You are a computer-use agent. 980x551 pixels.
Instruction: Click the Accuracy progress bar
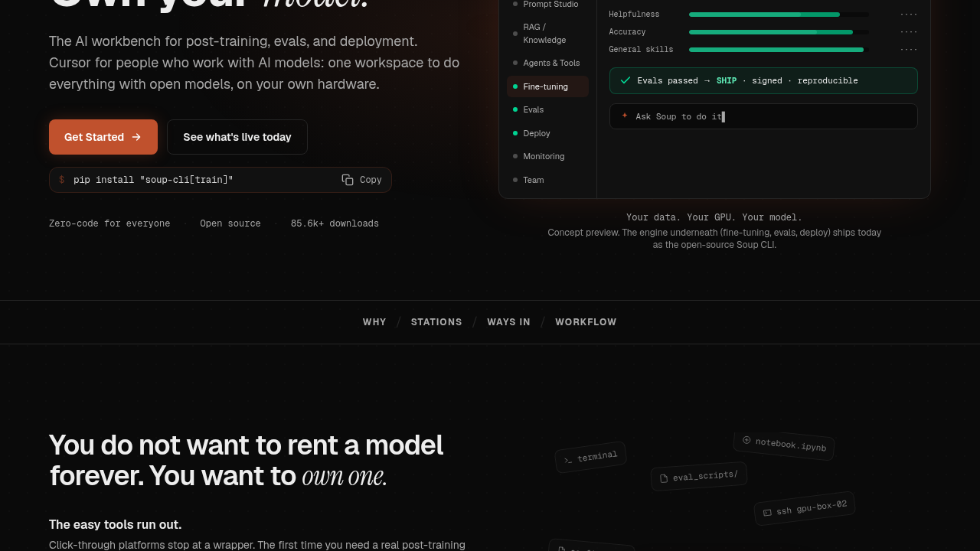click(x=779, y=32)
